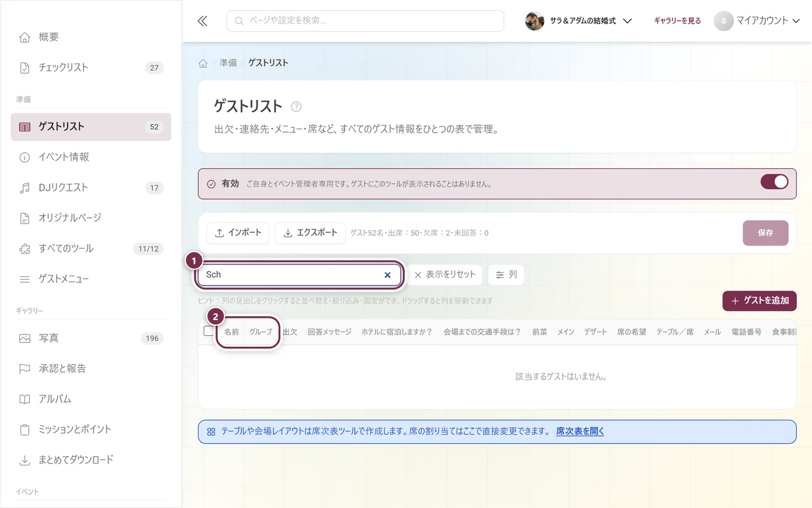812x508 pixels.
Task: Open the 写真 gallery section
Action: (x=91, y=338)
